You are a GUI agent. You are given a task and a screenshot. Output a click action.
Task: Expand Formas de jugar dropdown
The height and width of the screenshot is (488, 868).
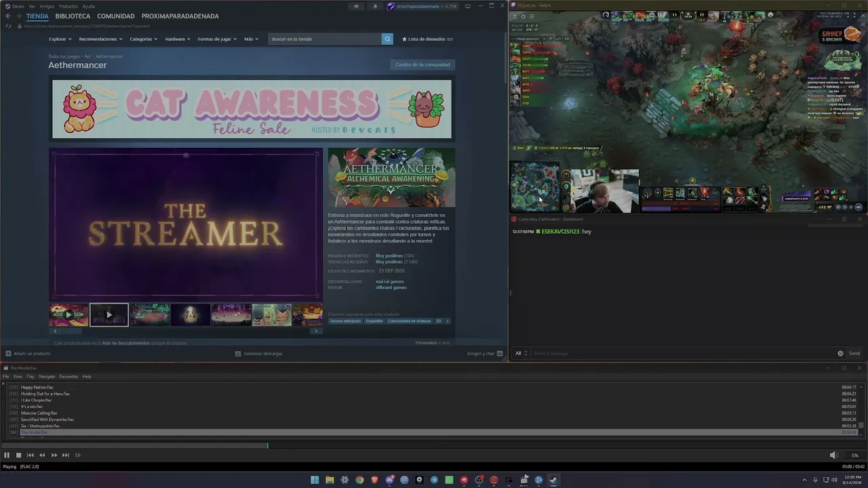click(x=217, y=39)
